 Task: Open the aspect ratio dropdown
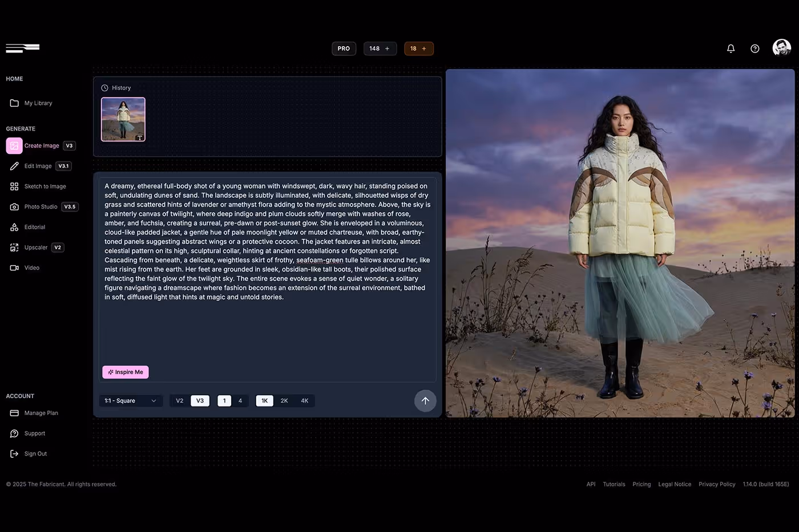[130, 400]
